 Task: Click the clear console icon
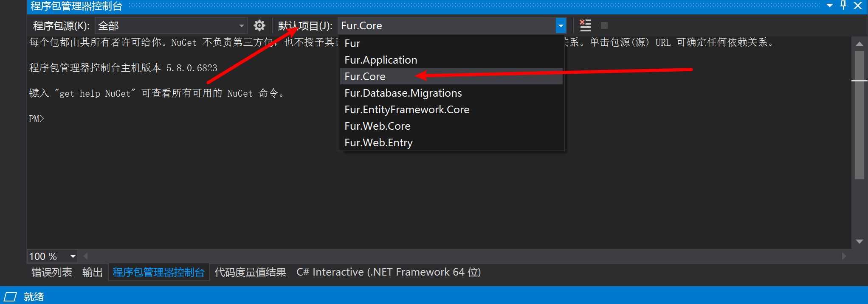[585, 26]
